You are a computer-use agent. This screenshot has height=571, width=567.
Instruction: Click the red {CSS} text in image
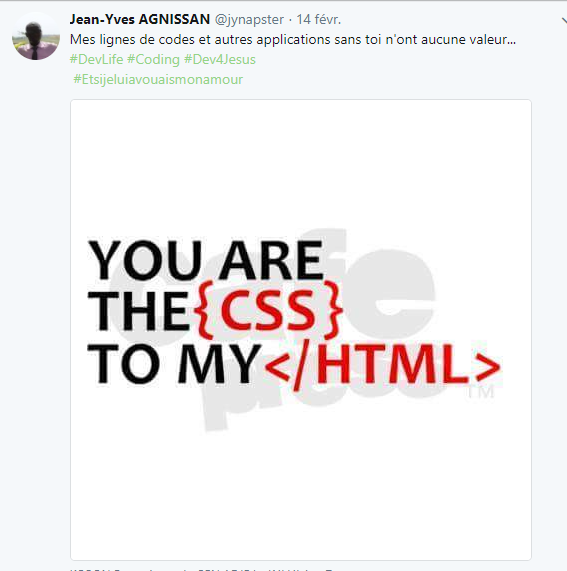pos(268,310)
